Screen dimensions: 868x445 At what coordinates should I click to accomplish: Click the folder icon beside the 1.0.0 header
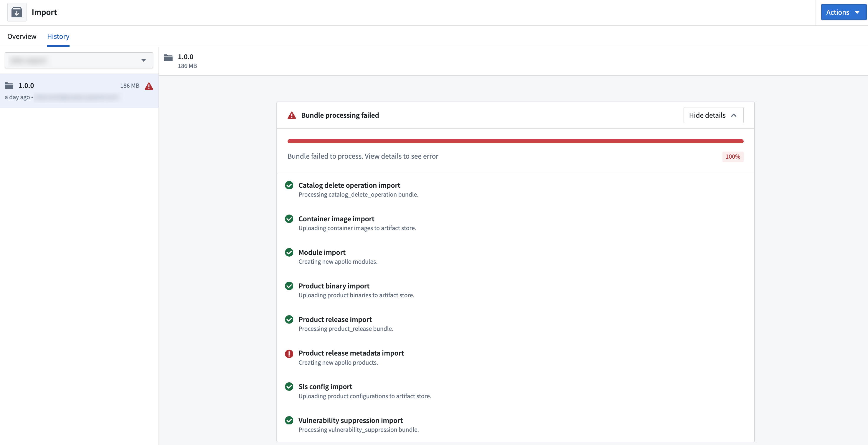[169, 58]
